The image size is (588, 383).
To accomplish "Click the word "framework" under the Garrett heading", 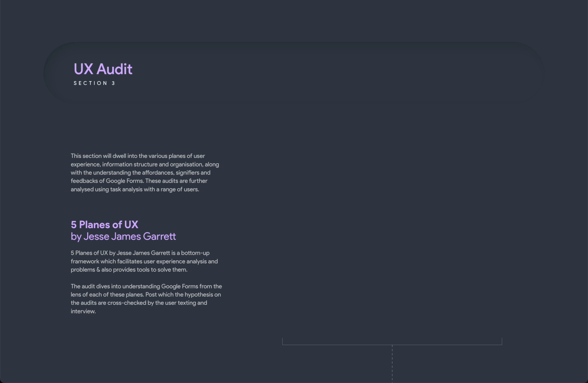I will click(x=85, y=262).
